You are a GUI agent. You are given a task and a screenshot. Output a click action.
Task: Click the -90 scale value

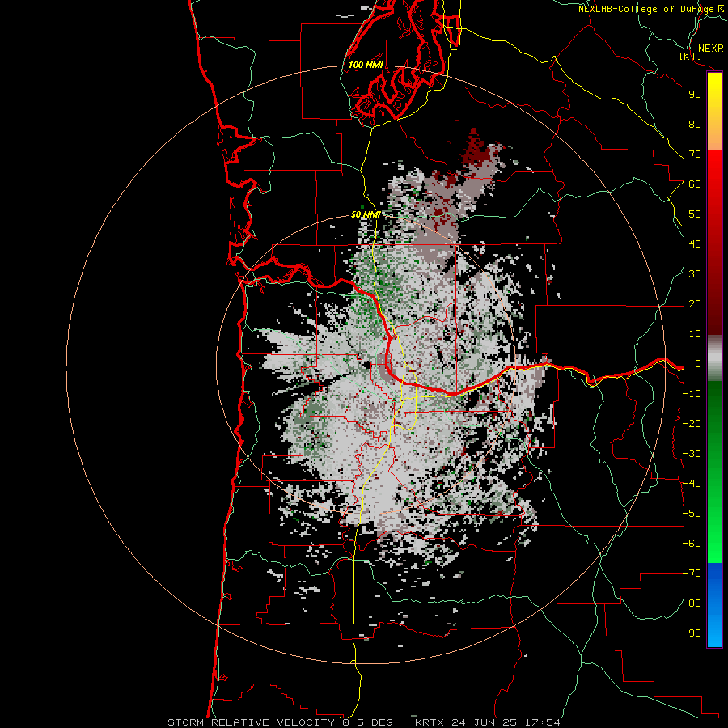pos(692,633)
